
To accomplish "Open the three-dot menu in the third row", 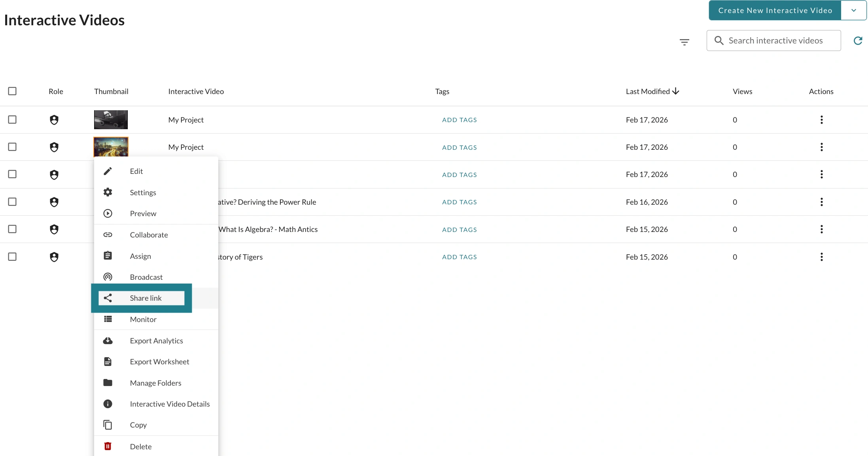I will pos(821,174).
